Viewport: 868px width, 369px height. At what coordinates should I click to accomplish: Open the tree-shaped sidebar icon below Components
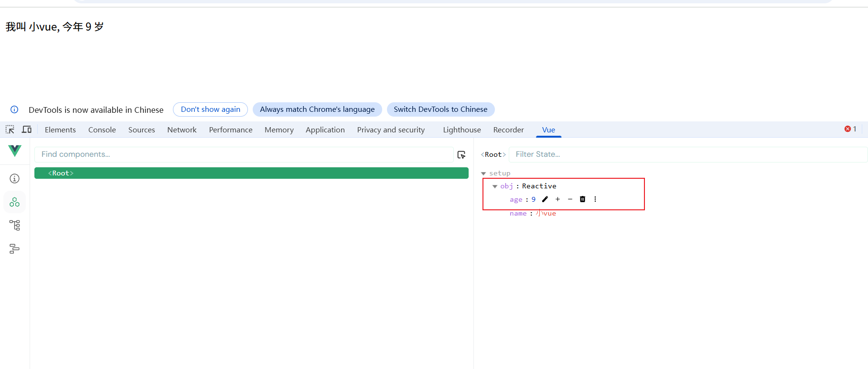(x=15, y=225)
